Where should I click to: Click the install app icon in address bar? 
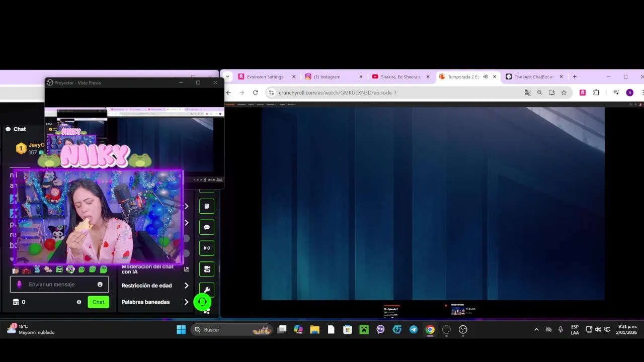tap(552, 93)
